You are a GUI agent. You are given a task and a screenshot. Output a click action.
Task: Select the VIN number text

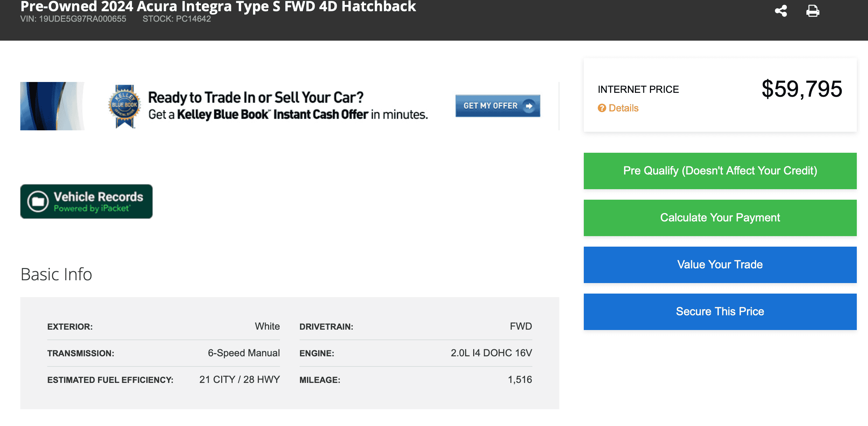click(73, 19)
